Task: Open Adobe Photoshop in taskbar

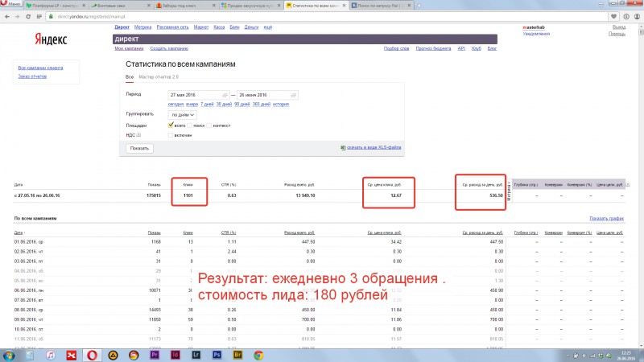Action: (217, 355)
